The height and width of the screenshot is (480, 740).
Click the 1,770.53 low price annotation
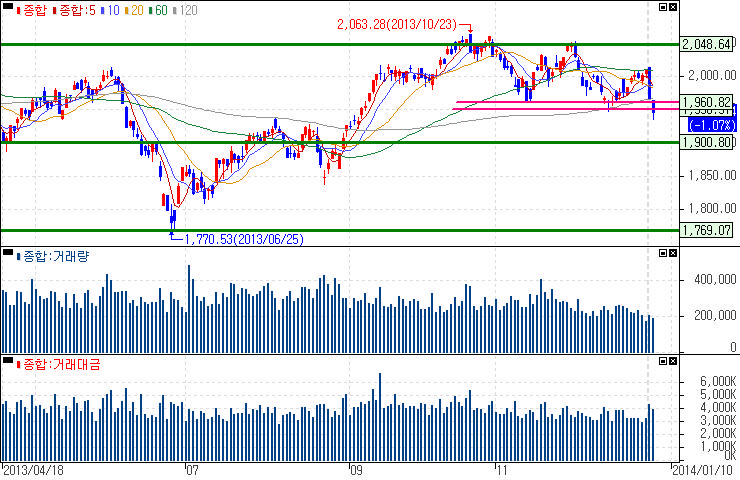coord(235,238)
